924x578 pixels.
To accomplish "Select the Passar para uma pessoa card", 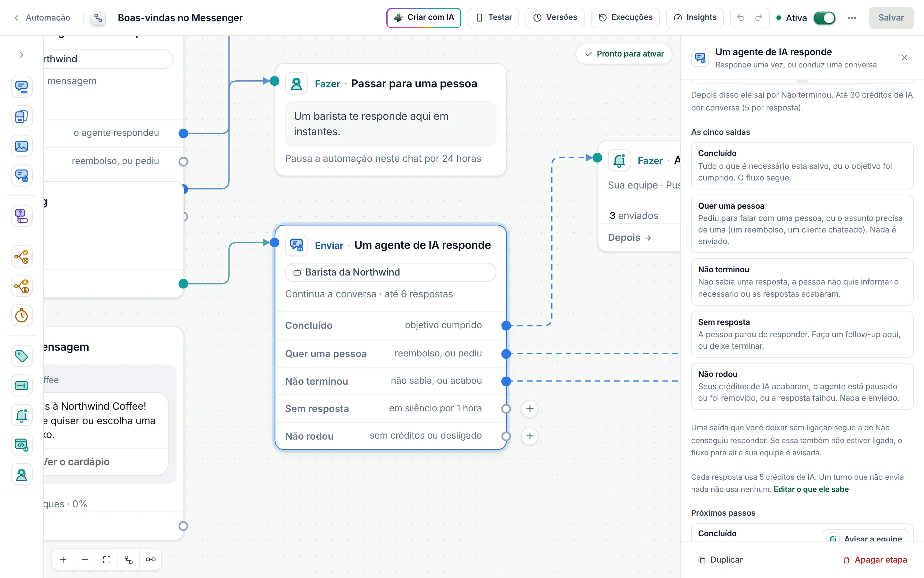I will click(x=390, y=120).
